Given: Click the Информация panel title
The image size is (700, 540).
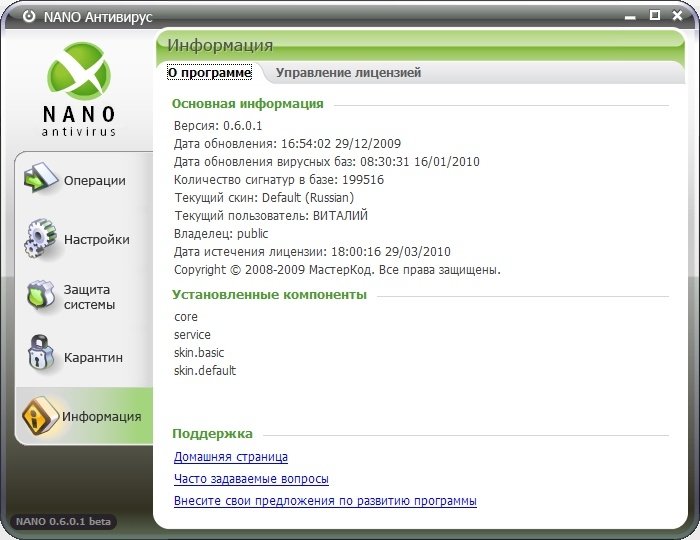Looking at the screenshot, I should click(220, 45).
